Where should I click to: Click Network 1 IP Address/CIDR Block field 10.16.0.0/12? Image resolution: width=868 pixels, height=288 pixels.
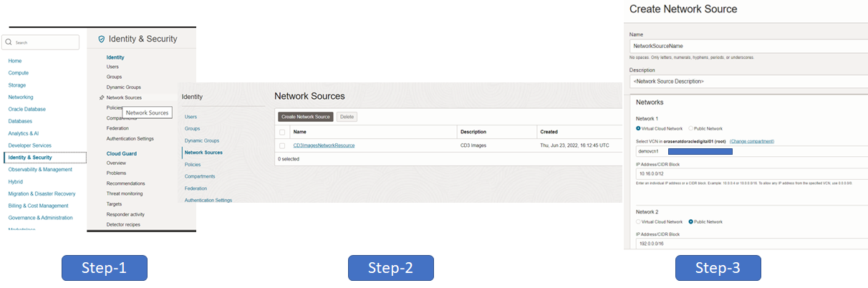click(x=752, y=174)
